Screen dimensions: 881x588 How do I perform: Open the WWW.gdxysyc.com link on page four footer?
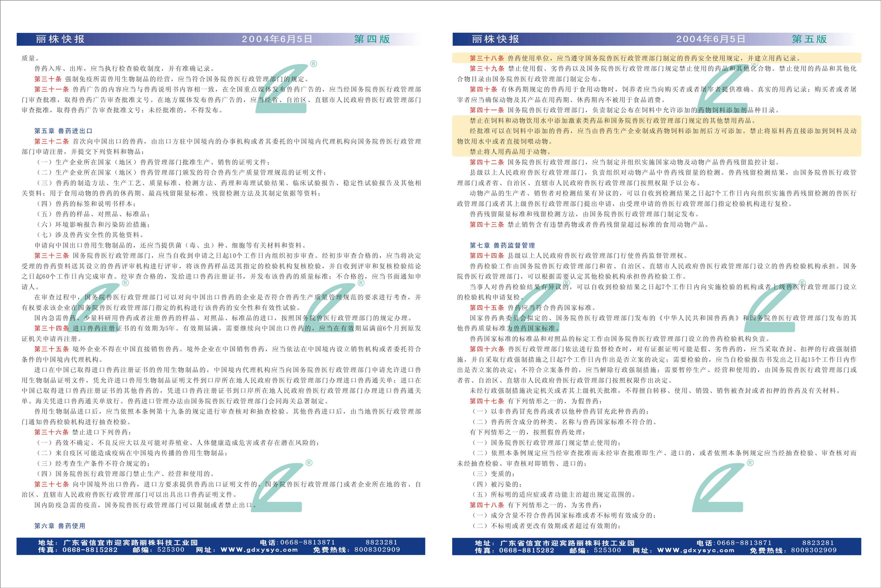coord(259,550)
